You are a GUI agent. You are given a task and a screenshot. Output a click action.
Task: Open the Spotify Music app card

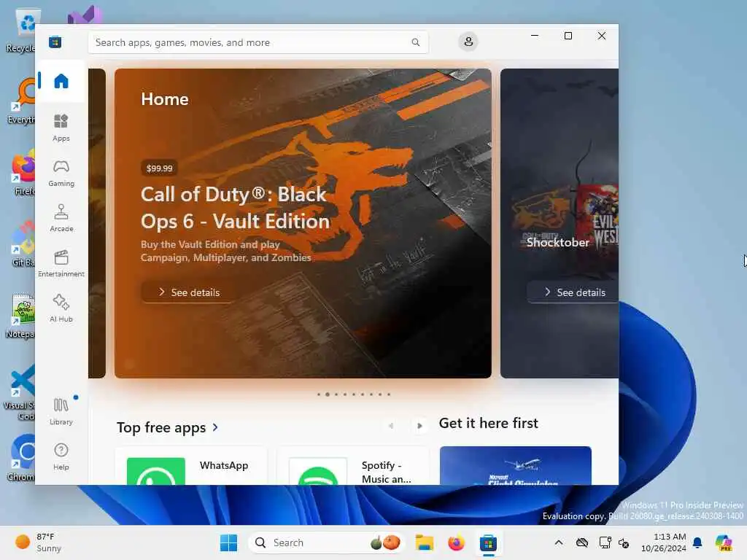pyautogui.click(x=353, y=466)
